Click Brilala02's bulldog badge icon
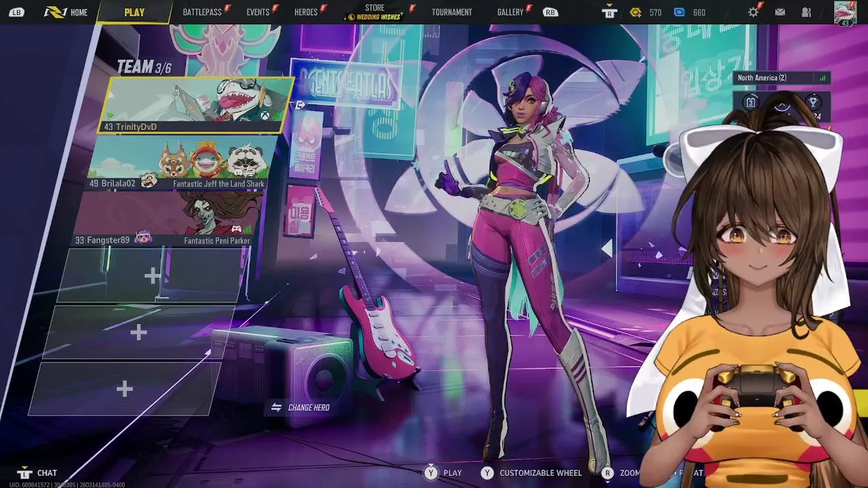Image resolution: width=868 pixels, height=488 pixels. (x=149, y=181)
